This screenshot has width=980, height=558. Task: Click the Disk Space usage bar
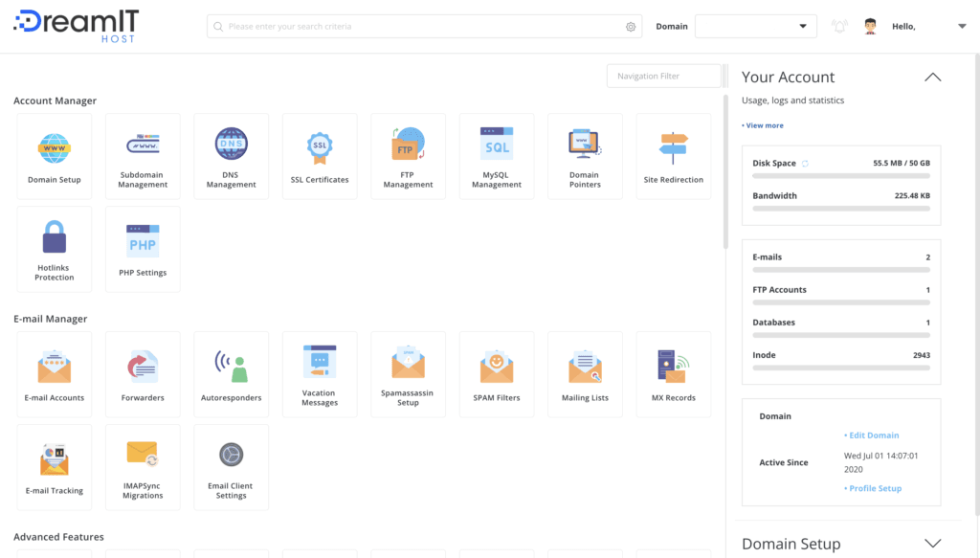point(840,175)
